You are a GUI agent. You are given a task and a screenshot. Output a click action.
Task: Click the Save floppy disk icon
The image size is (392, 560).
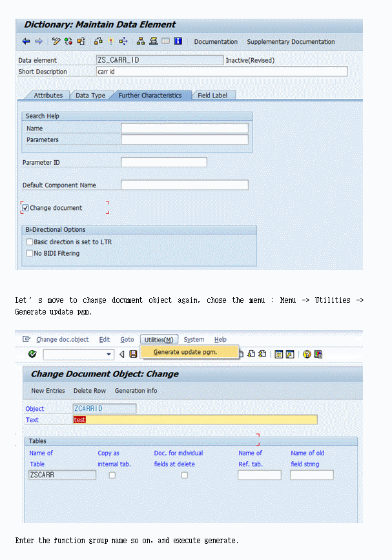[x=133, y=354]
